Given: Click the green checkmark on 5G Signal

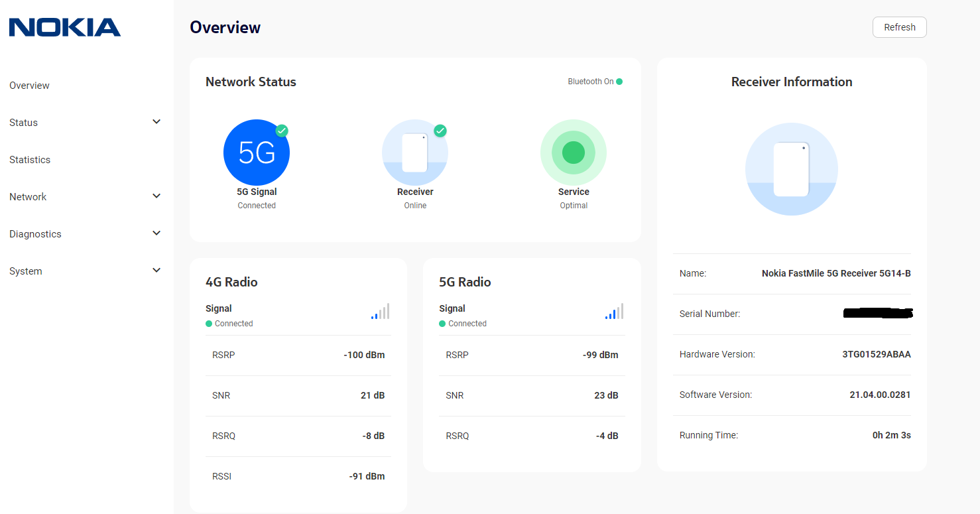Looking at the screenshot, I should (282, 131).
